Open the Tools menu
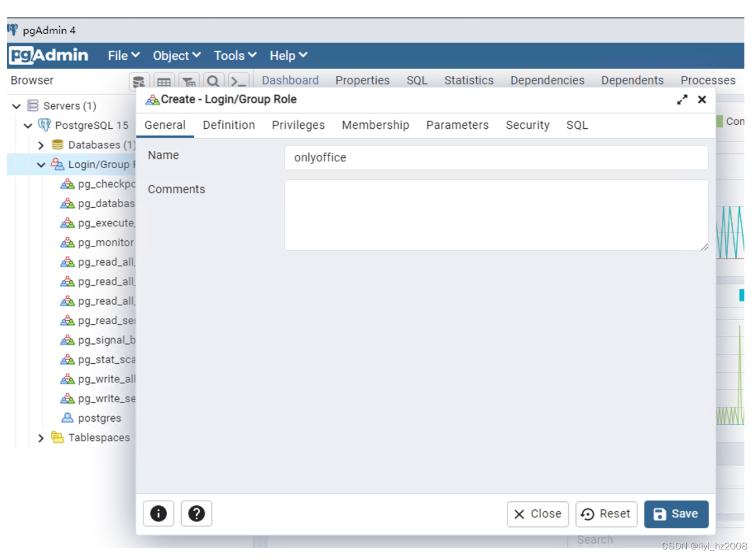This screenshot has height=557, width=756. click(x=235, y=56)
